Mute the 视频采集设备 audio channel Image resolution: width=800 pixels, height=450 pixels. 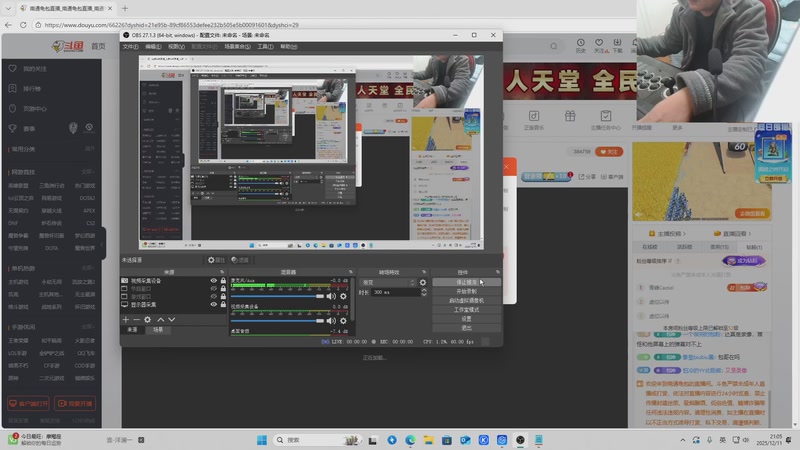pos(331,321)
